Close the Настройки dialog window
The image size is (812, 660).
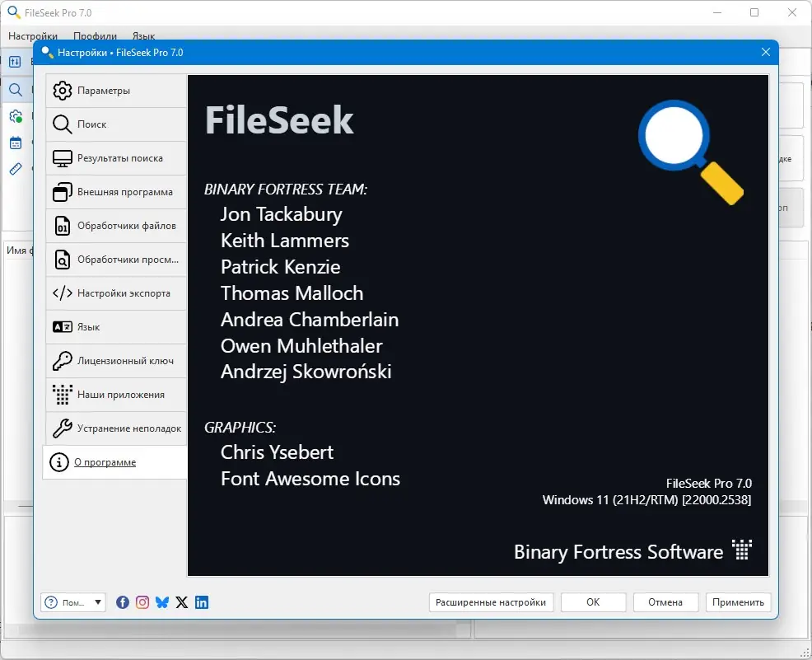[765, 53]
